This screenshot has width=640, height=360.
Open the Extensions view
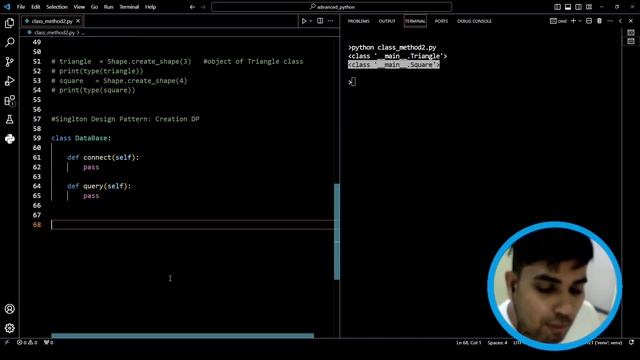point(9,100)
